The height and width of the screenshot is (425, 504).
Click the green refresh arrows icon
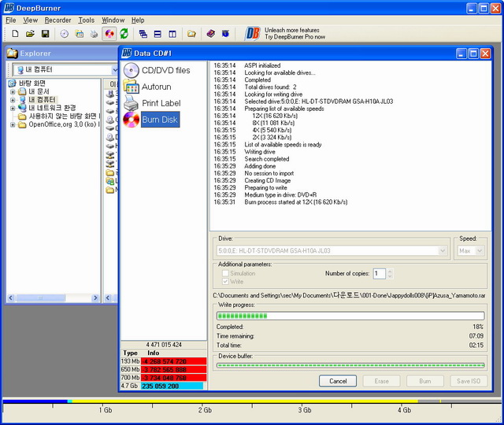124,33
